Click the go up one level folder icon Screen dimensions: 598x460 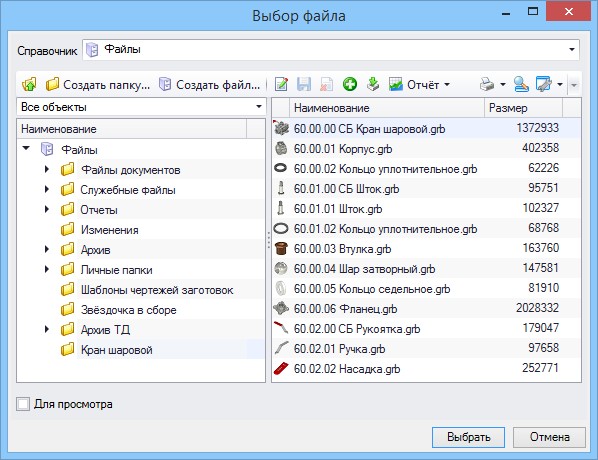[29, 84]
